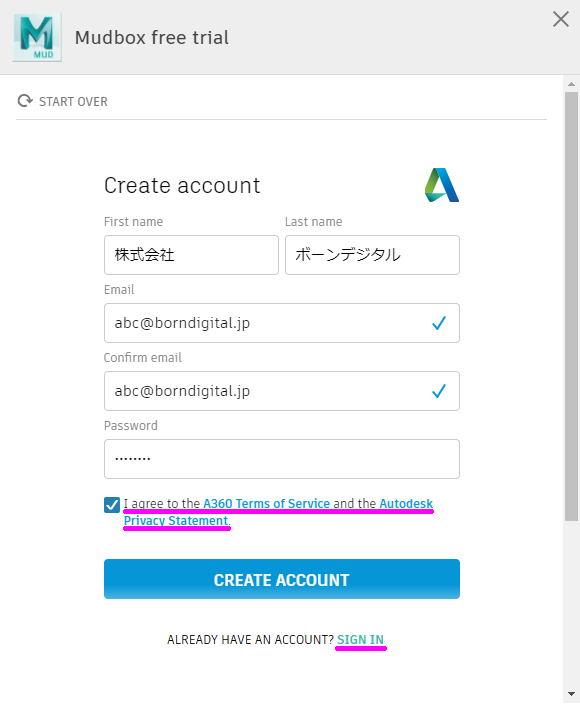The image size is (580, 704).
Task: Click the checkmark icon in Confirm email field
Action: tap(439, 391)
